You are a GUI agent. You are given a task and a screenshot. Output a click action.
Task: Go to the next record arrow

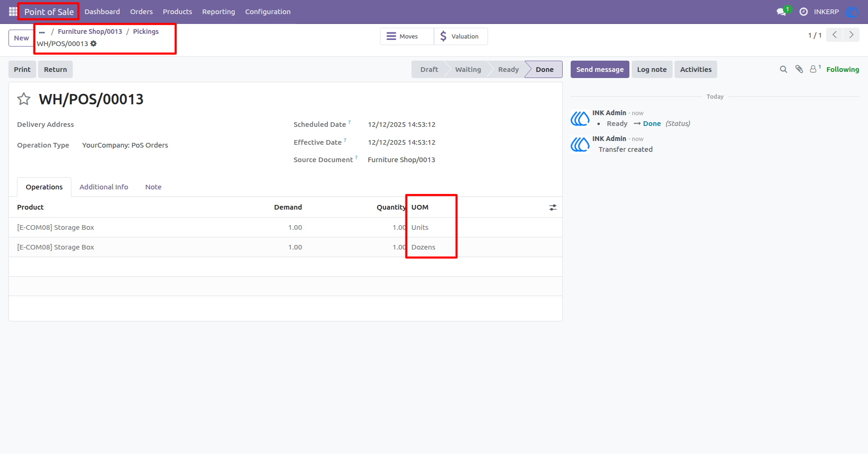(x=851, y=35)
